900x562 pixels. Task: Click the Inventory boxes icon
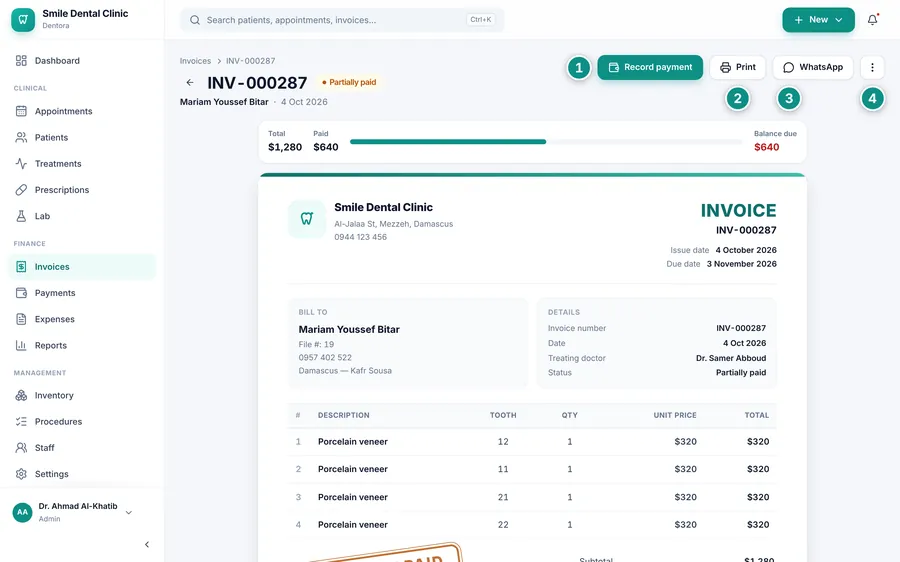click(21, 396)
